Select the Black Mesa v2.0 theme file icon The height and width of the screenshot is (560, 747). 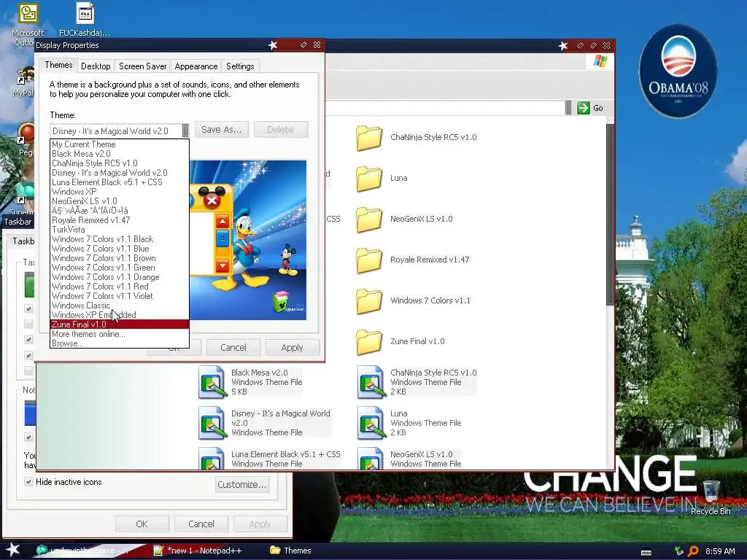(212, 382)
